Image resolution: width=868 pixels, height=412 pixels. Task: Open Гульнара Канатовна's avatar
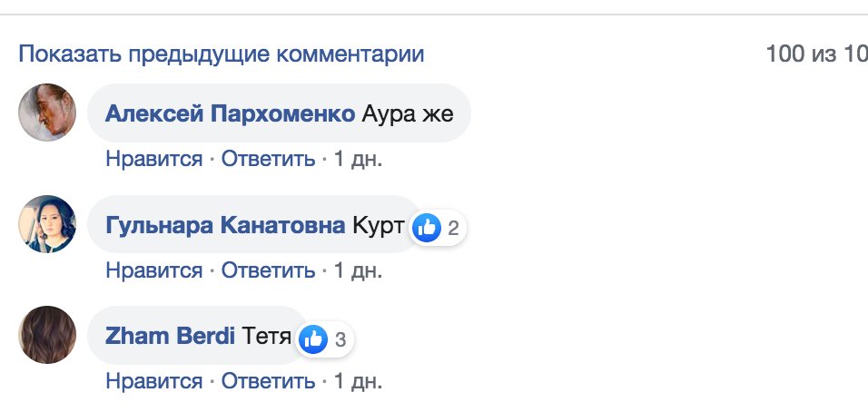coord(46,224)
